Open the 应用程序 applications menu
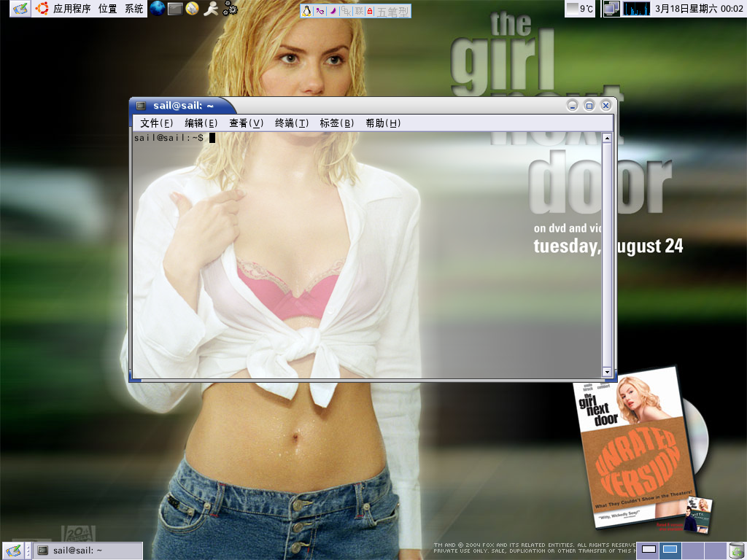This screenshot has width=747, height=560. coord(63,9)
